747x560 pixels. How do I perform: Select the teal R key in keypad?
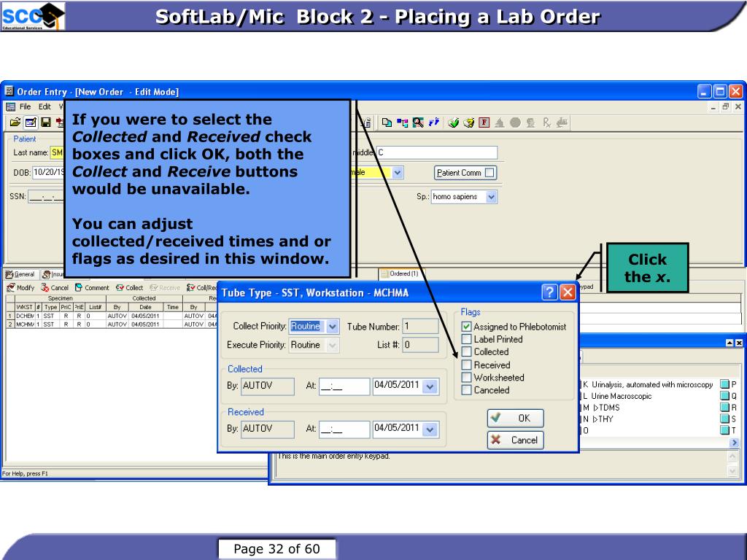point(724,407)
